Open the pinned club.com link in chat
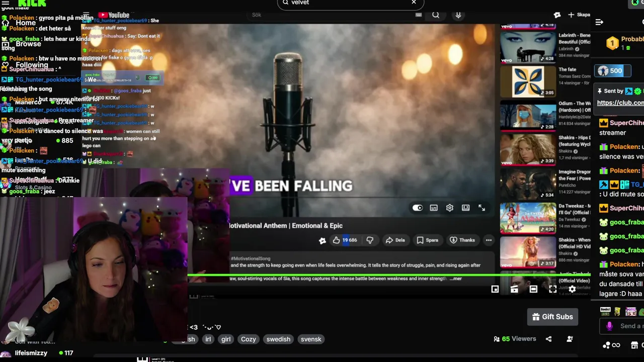The height and width of the screenshot is (362, 644). [x=620, y=103]
